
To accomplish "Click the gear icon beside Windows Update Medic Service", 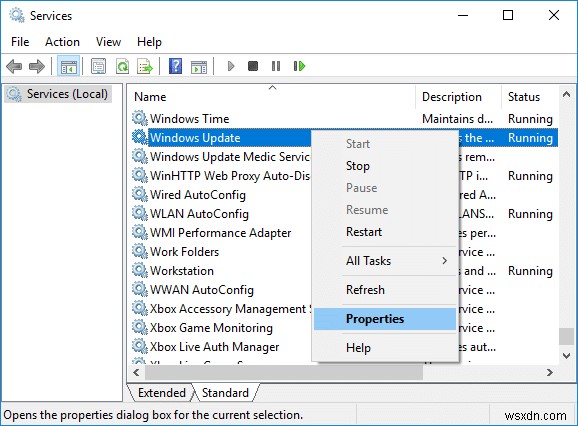I will (x=140, y=157).
